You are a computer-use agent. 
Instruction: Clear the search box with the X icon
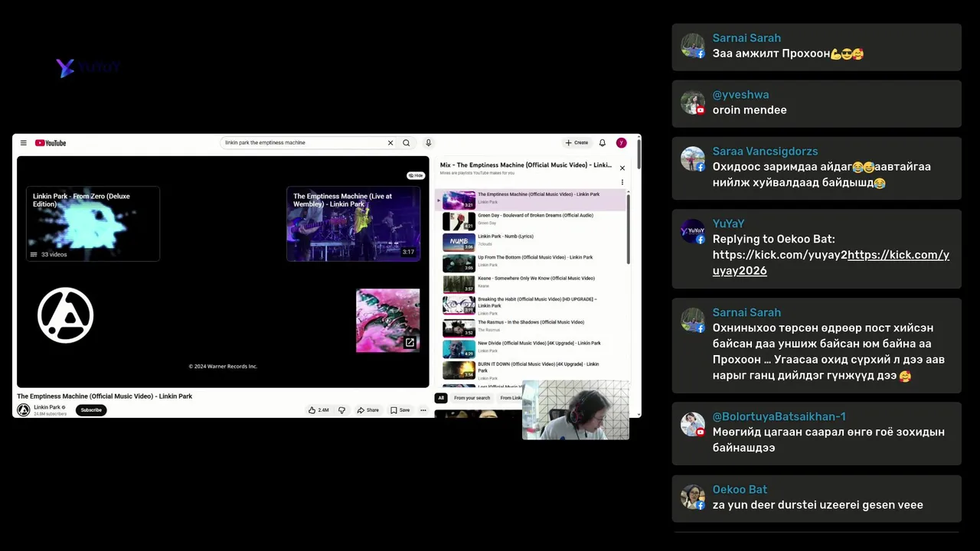[x=390, y=143]
